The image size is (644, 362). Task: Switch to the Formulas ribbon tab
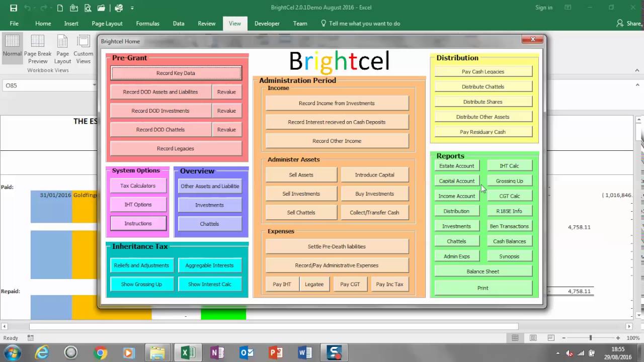(147, 24)
